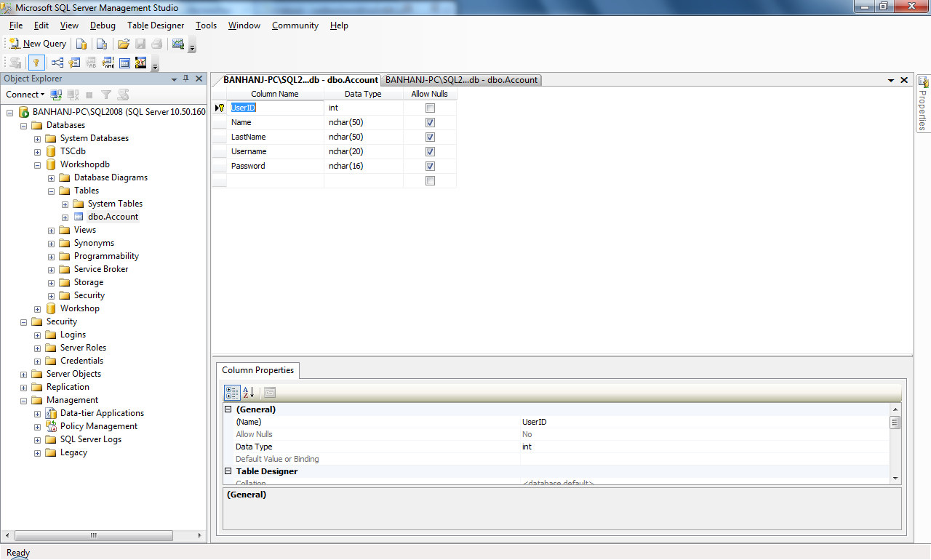Open the Properties side tab
931x560 pixels.
pos(922,103)
